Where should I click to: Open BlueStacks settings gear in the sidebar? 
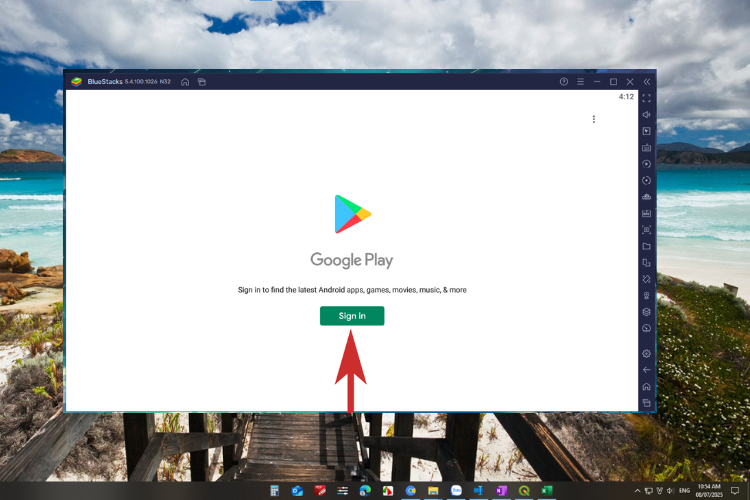(x=647, y=354)
